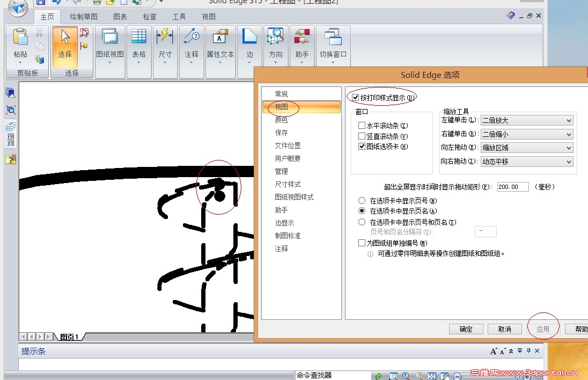Click the 边 edge icon
588x380 pixels.
249,36
